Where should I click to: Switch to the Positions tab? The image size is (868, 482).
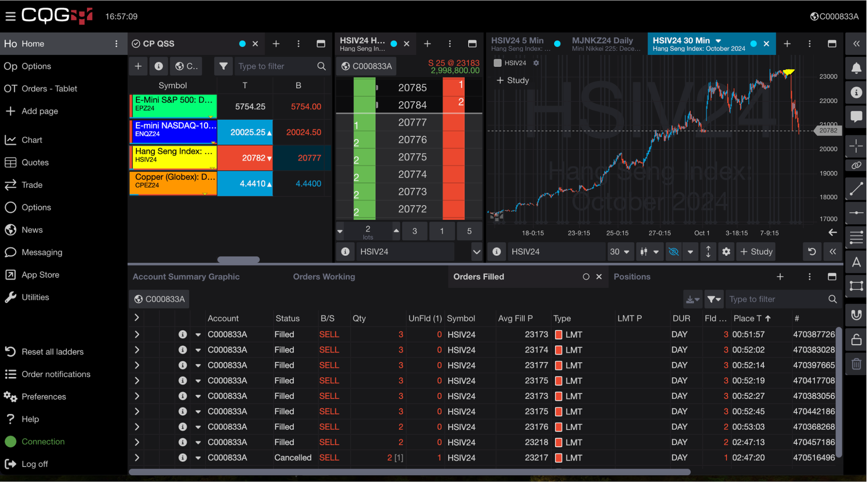click(632, 277)
